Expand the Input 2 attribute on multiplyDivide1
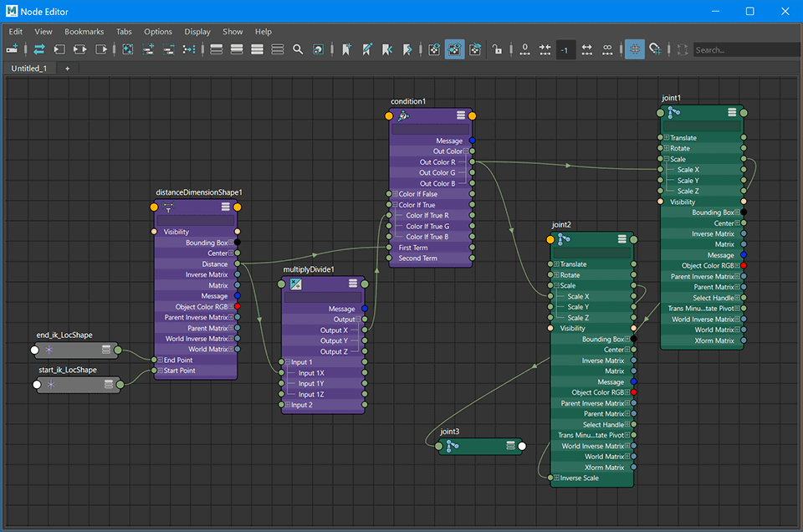 [x=289, y=405]
